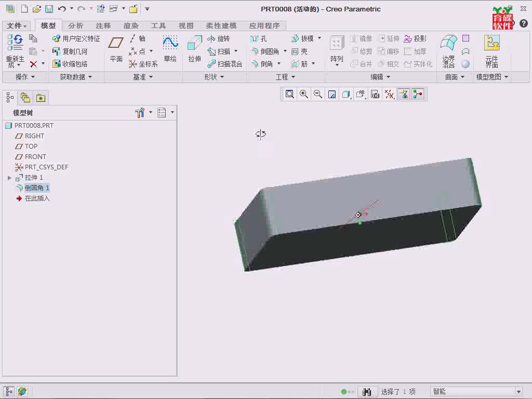532x399 pixels.
Task: Open the 智能 selection filter combo box
Action: [476, 391]
